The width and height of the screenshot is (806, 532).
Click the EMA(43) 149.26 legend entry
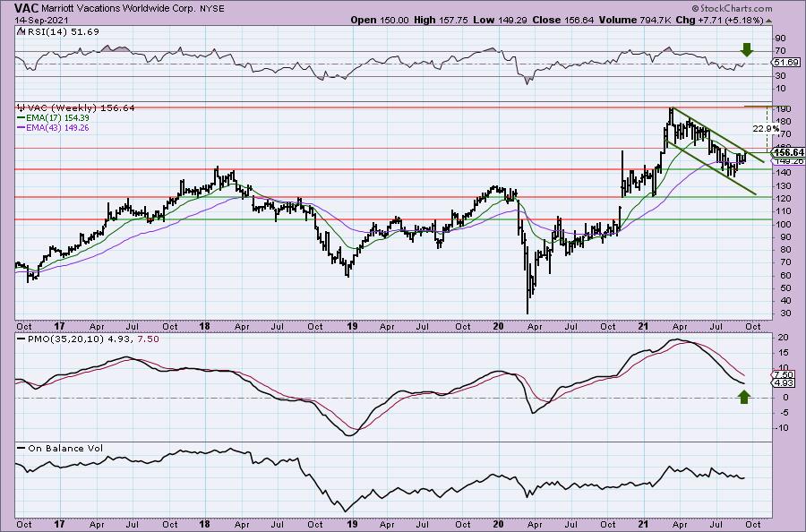tap(53, 127)
